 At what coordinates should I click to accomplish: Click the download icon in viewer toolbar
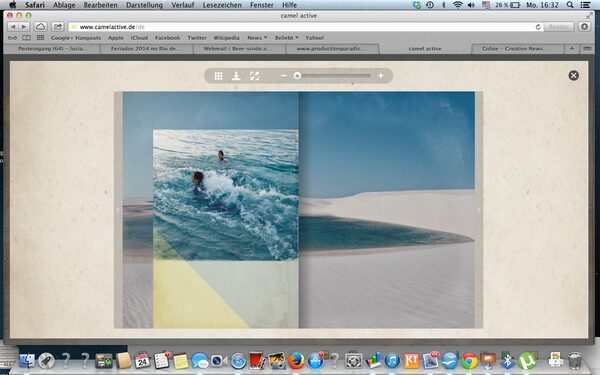pos(236,76)
